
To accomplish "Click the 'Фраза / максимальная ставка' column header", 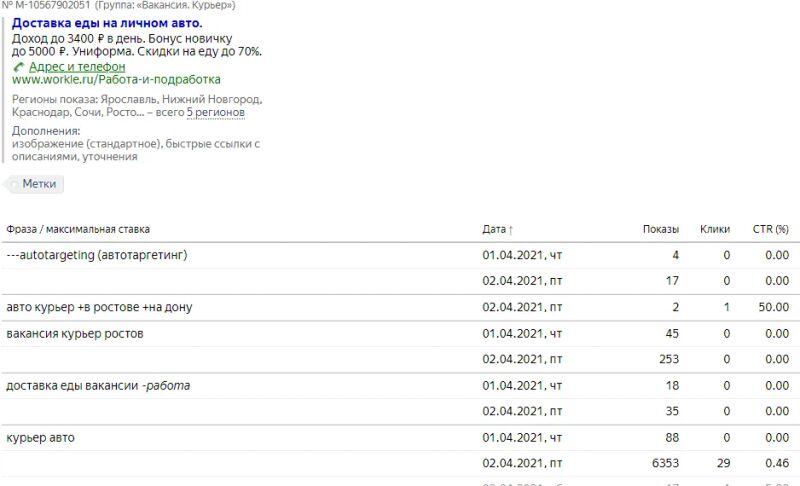I will pos(78,229).
